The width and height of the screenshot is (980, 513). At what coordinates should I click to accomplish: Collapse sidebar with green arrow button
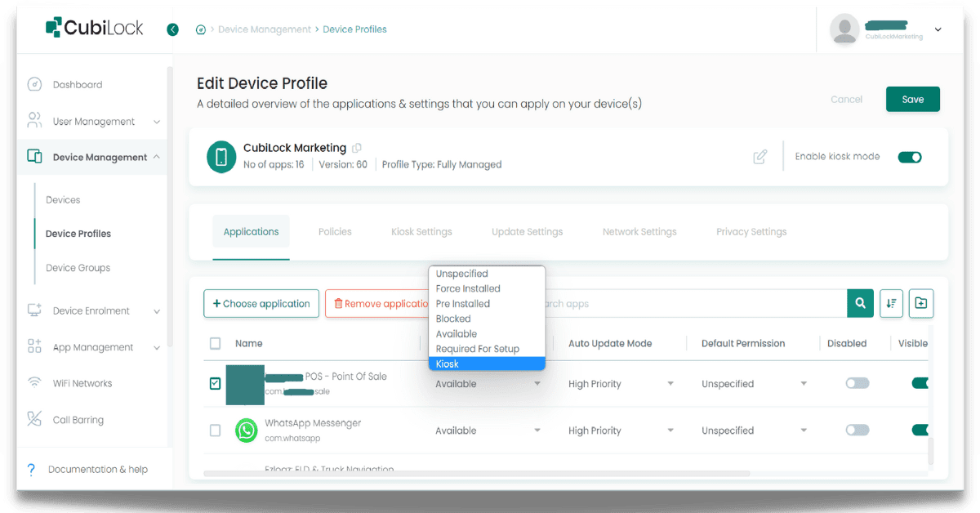click(172, 29)
